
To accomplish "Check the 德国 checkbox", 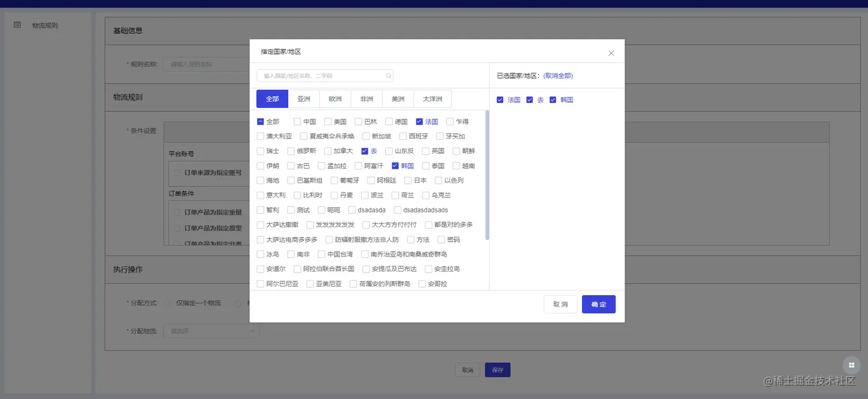I will [x=389, y=122].
